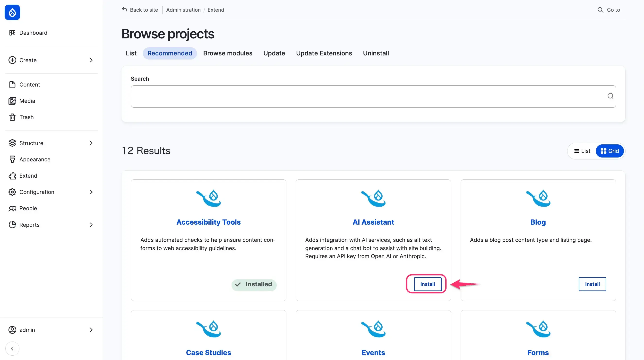Open the Media section icon
This screenshot has height=360, width=644.
(x=12, y=101)
